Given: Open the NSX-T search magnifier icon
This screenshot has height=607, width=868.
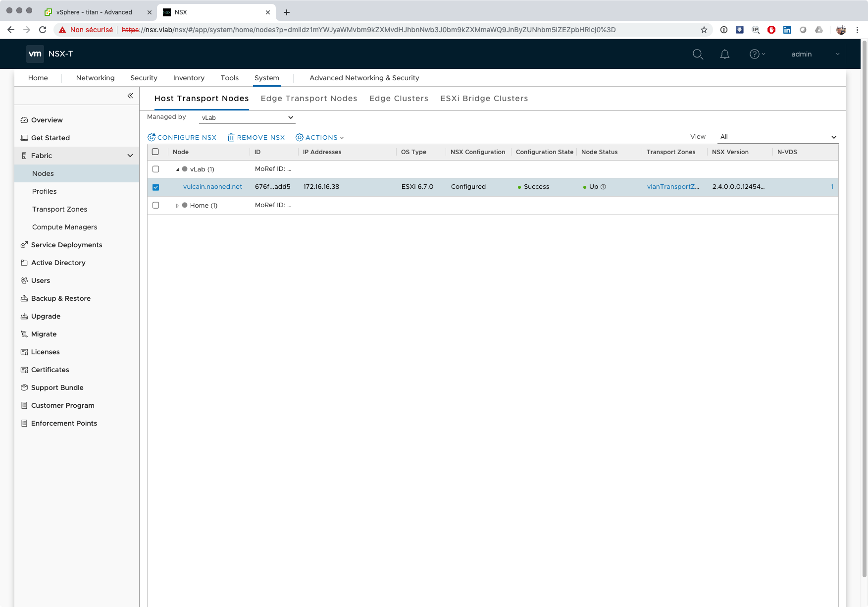Looking at the screenshot, I should click(698, 54).
